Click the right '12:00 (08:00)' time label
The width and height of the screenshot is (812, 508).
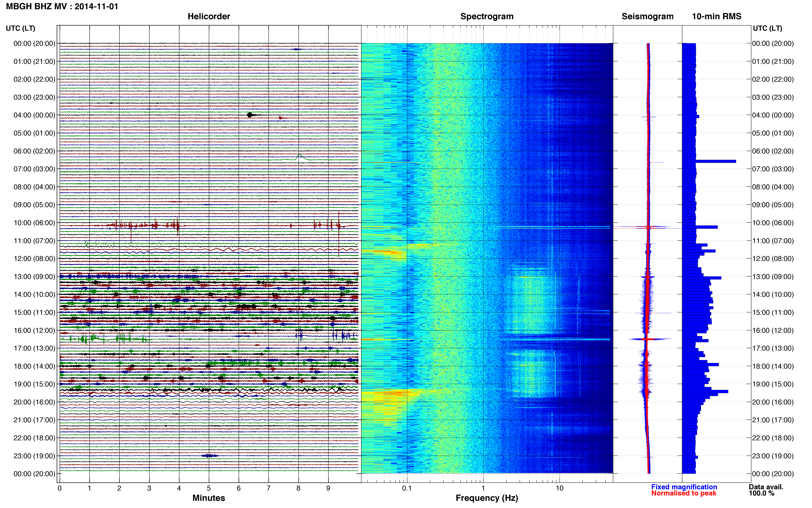(x=773, y=259)
